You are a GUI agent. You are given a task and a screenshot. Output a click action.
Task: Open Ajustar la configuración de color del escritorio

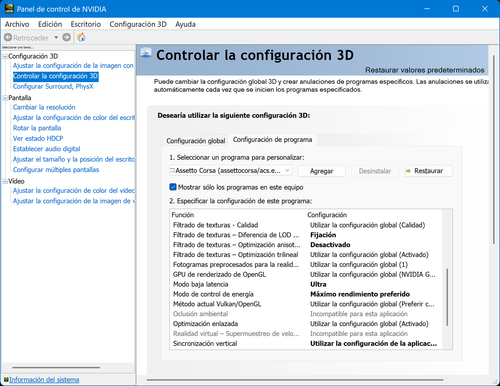point(74,118)
